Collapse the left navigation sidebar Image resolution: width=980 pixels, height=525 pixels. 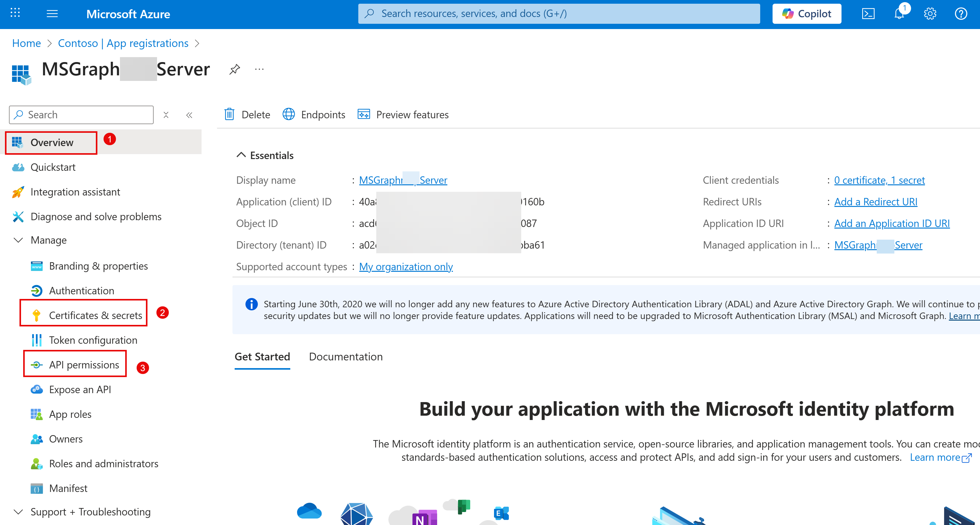(189, 115)
